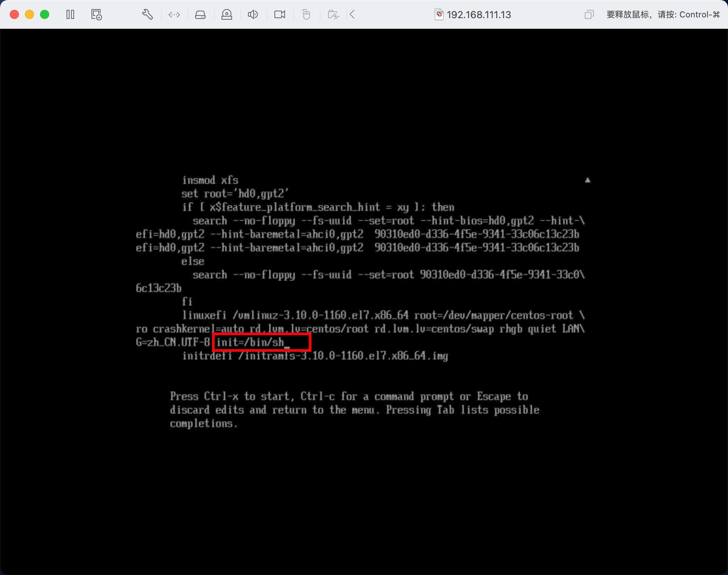Screen dimensions: 728x575
Task: Click the scroll-up arrow in GRUB editor
Action: [587, 180]
